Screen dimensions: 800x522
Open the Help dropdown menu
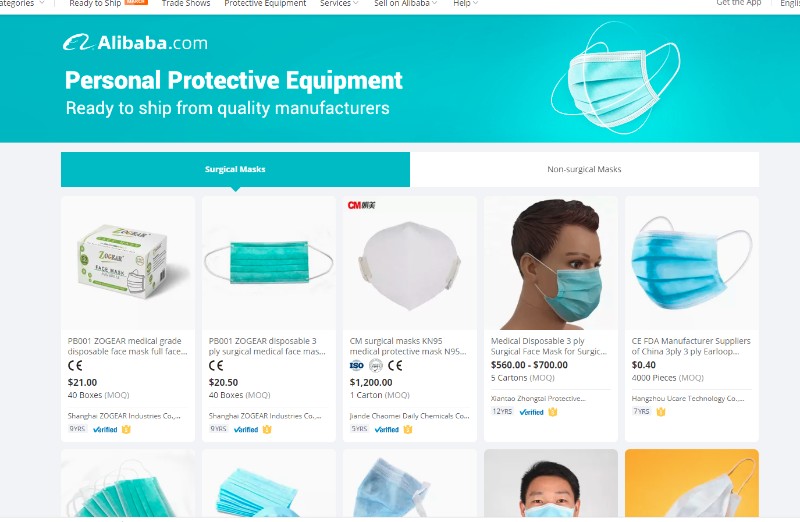point(465,4)
